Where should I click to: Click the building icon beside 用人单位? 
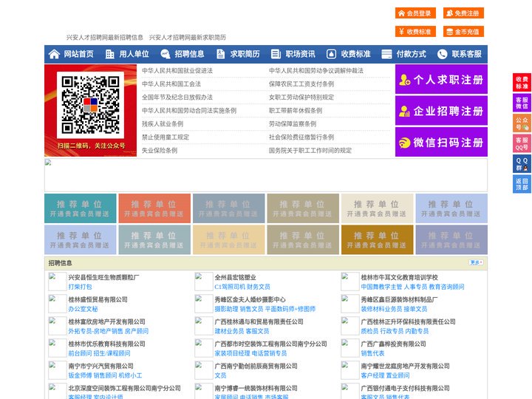pos(109,54)
